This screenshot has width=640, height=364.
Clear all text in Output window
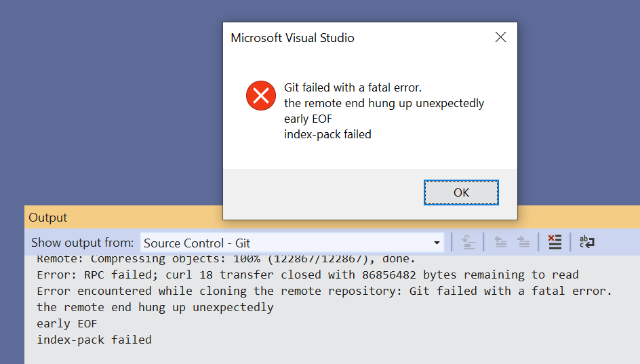click(x=555, y=242)
